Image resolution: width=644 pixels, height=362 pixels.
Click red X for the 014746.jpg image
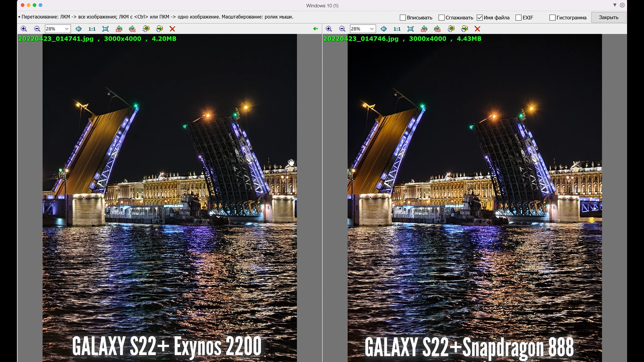click(x=477, y=29)
